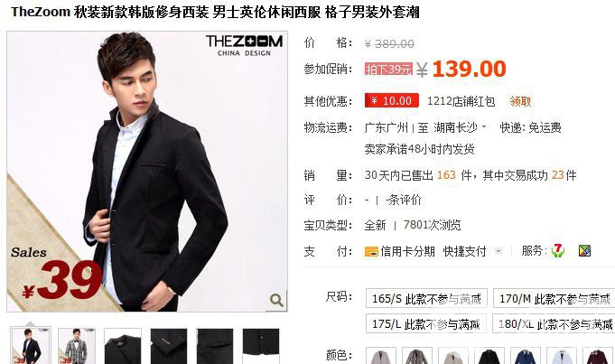Click the 快捷支付 quick payment option
615x364 pixels.
(x=464, y=251)
